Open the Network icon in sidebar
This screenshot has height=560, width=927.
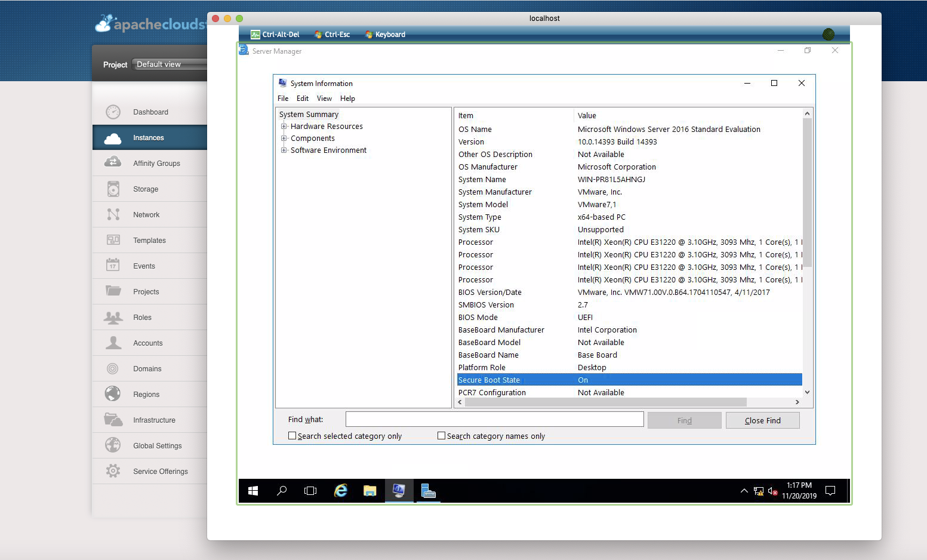pyautogui.click(x=113, y=214)
